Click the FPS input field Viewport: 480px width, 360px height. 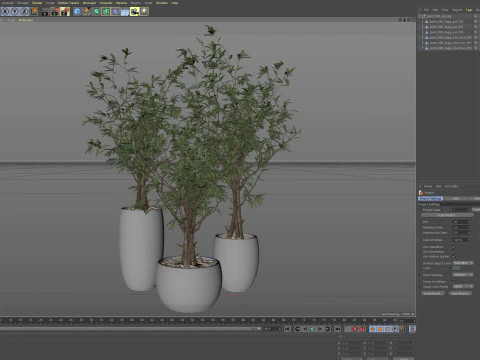coord(461,222)
